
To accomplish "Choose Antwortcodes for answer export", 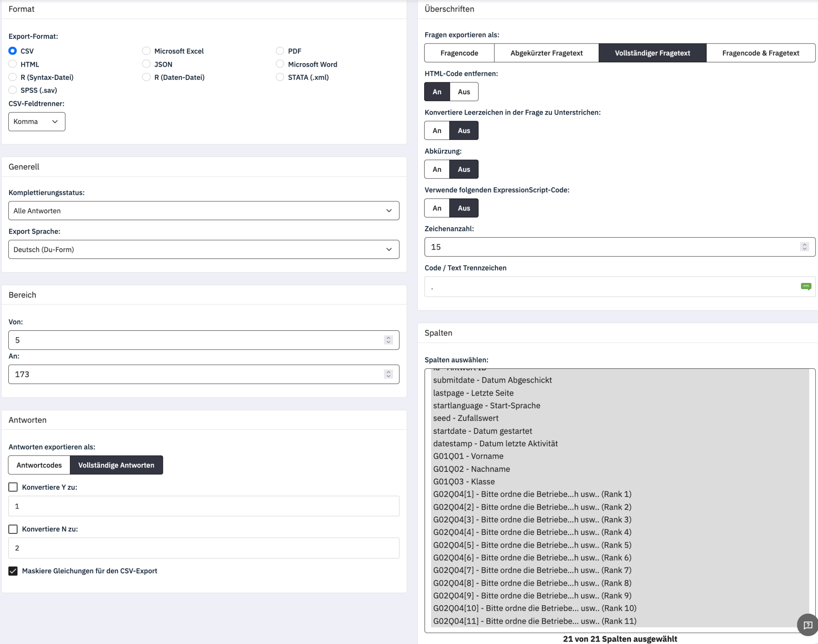I will pos(39,465).
